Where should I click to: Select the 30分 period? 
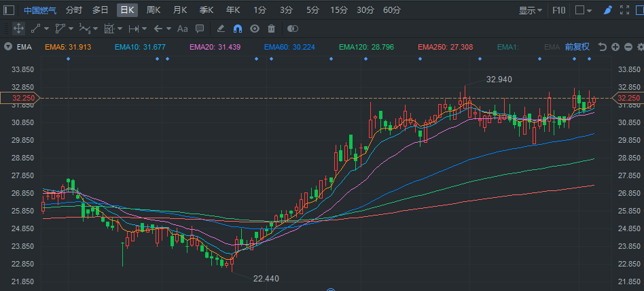[x=365, y=10]
